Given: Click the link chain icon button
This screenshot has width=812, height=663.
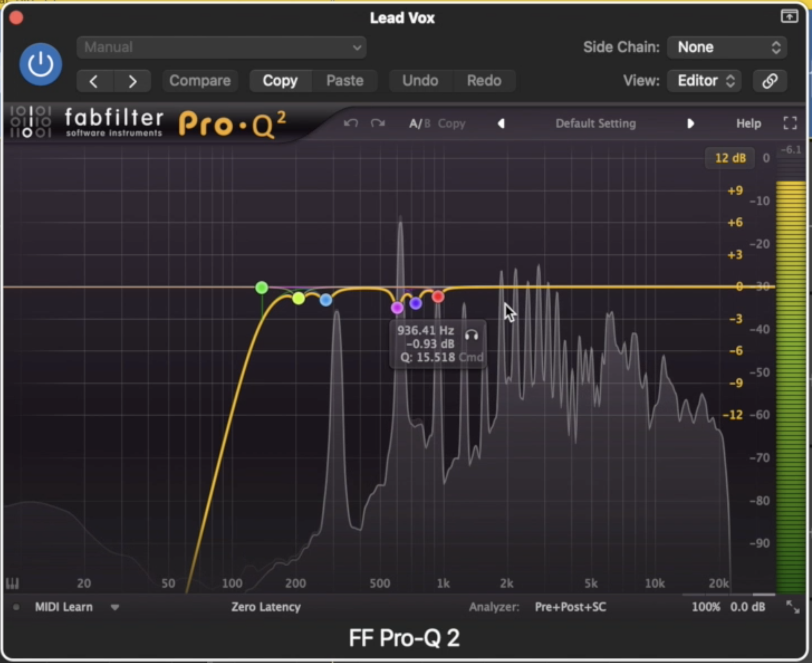Looking at the screenshot, I should 770,81.
